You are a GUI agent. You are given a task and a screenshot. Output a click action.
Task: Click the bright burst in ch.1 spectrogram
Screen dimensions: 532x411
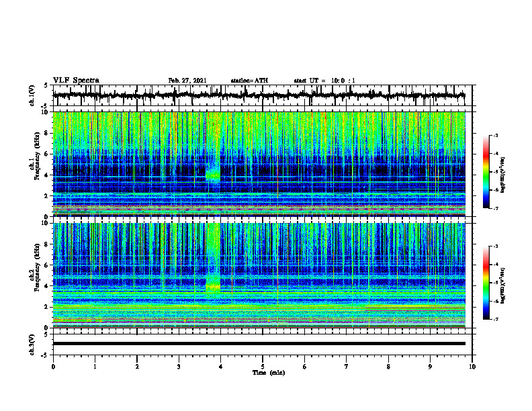213,175
